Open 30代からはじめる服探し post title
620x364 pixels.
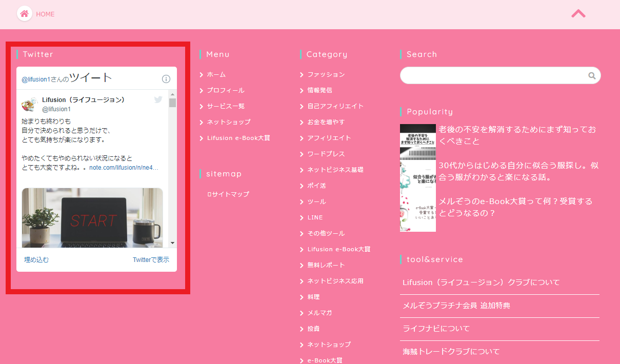pyautogui.click(x=518, y=171)
